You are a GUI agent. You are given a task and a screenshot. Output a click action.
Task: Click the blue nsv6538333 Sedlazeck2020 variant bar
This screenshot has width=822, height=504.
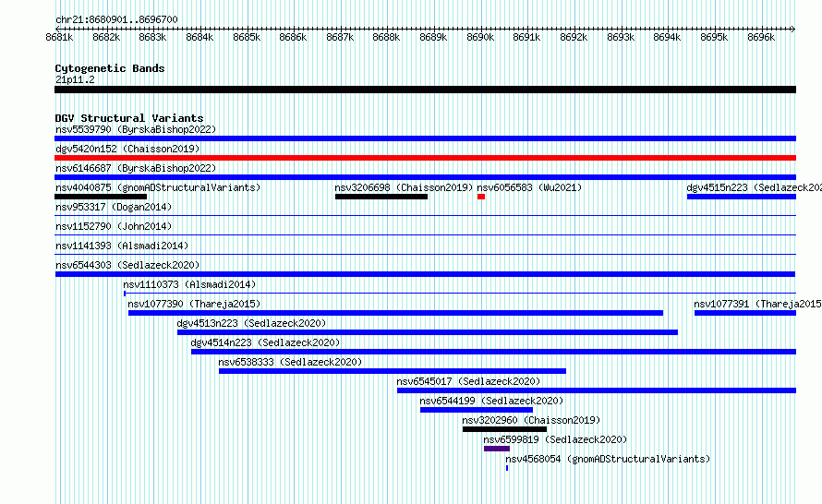pyautogui.click(x=393, y=371)
